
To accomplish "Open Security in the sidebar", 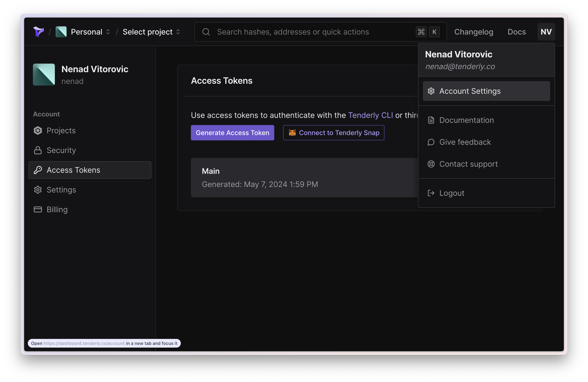I will (90, 150).
